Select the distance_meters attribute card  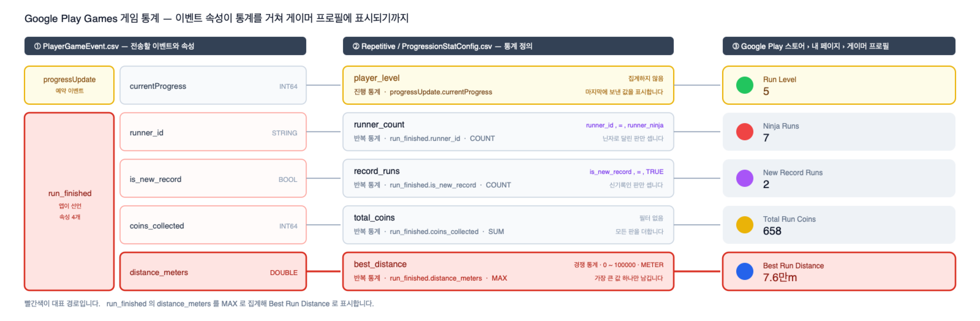[213, 271]
